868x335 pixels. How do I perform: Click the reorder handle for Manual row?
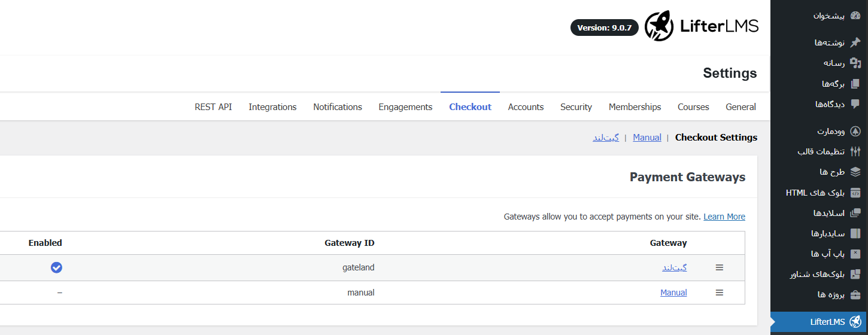point(720,293)
